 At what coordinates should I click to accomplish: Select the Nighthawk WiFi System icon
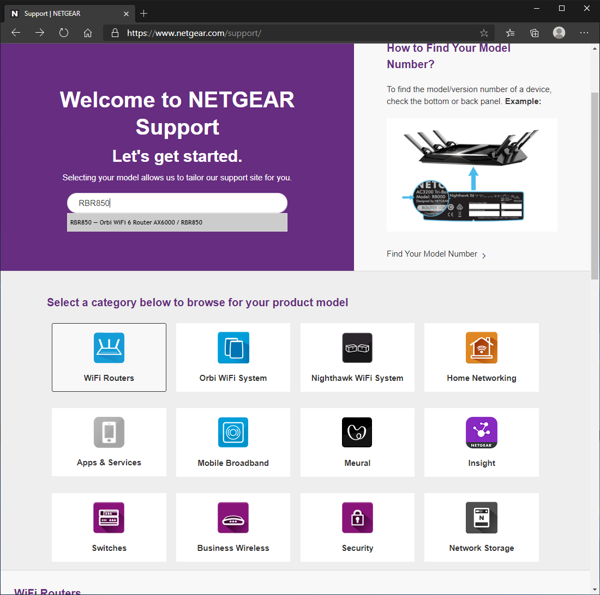(x=357, y=347)
